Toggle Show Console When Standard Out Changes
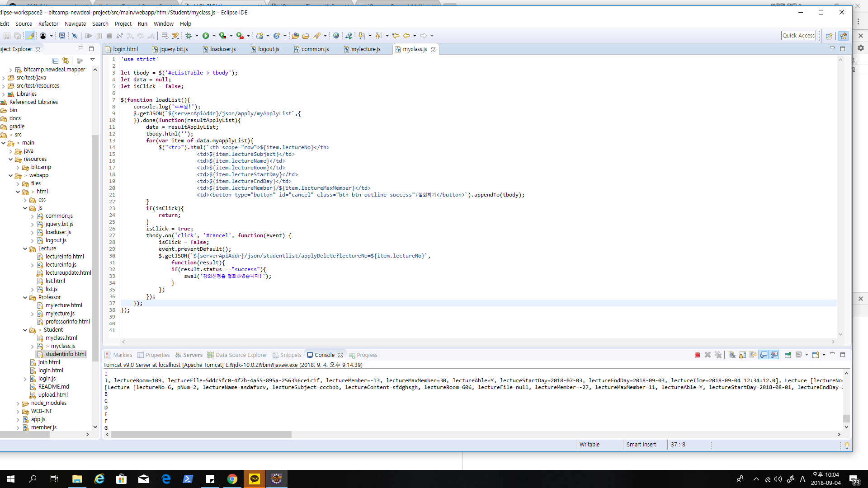 coord(764,355)
